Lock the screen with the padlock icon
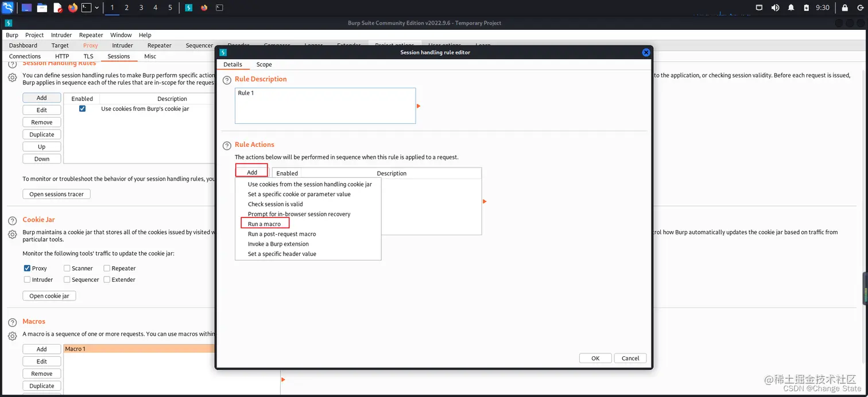 point(844,7)
